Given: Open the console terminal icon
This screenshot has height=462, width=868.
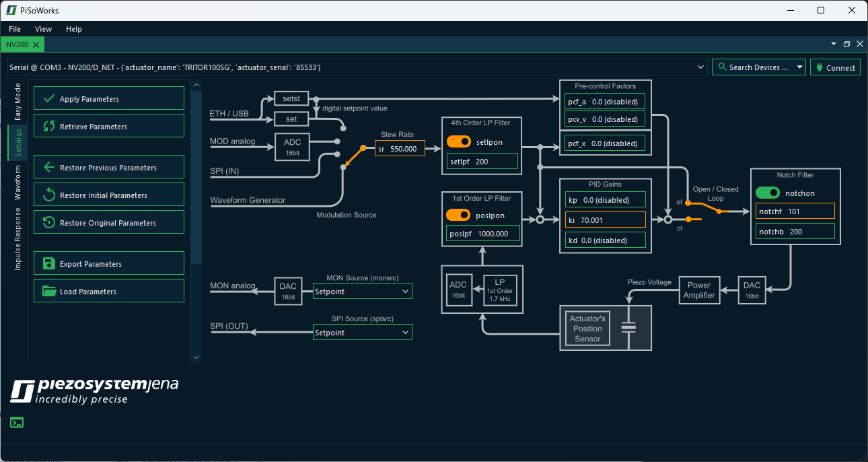Looking at the screenshot, I should coord(17,423).
